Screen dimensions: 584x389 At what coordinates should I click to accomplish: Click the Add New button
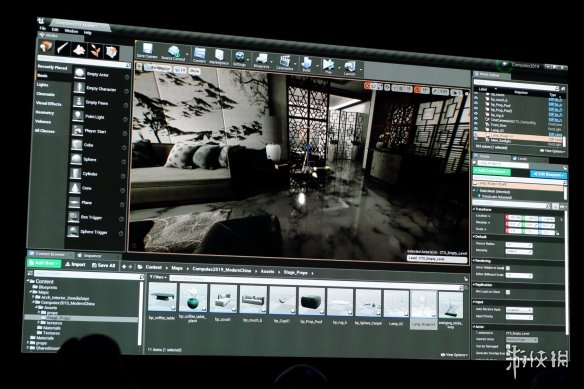(44, 263)
